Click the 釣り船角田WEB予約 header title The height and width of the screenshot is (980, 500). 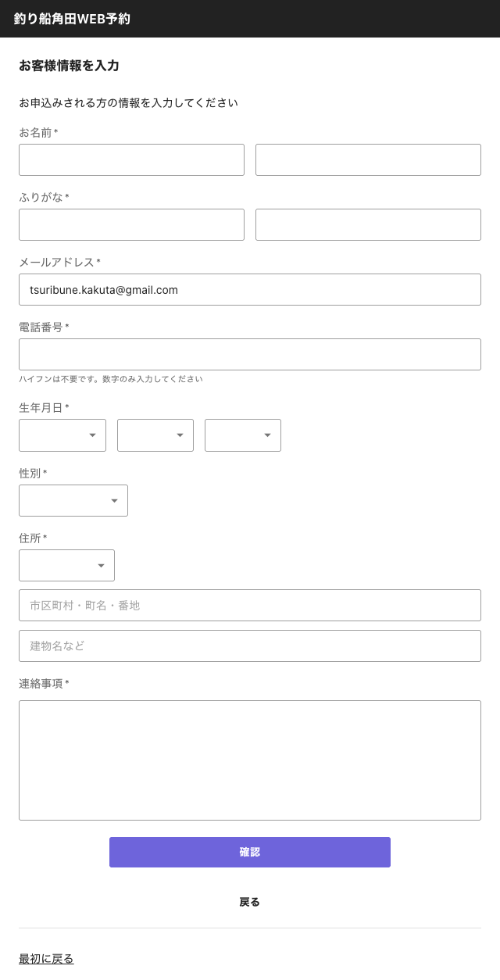click(x=72, y=19)
